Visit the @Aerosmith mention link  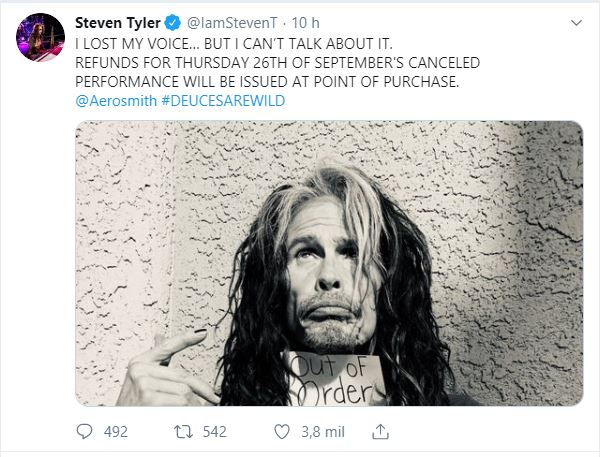115,102
